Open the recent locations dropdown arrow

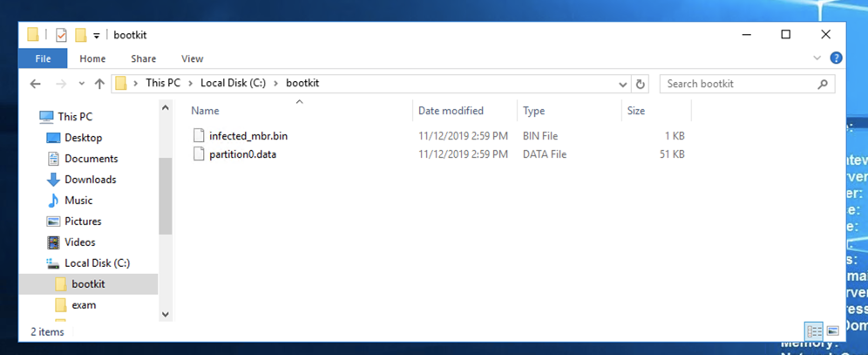click(x=82, y=85)
